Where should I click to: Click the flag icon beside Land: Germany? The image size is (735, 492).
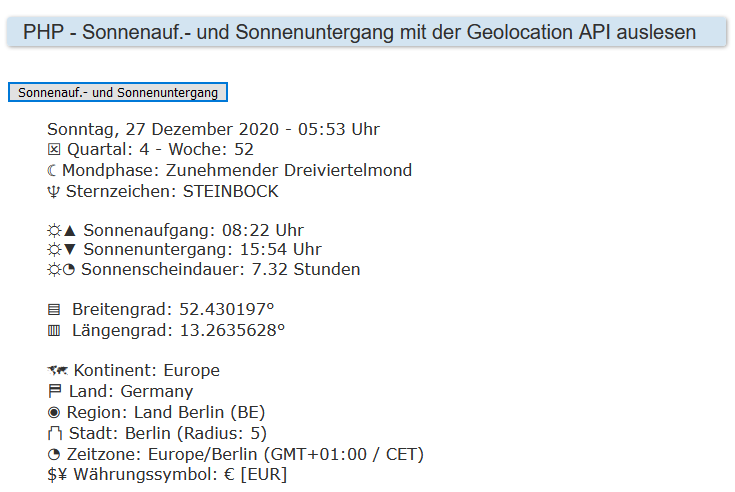coord(54,392)
